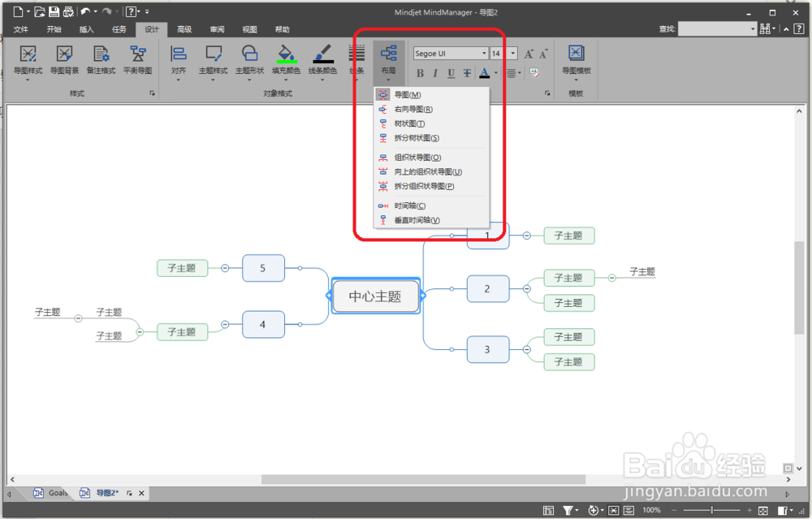
Task: Click the New document icon in quick access toolbar
Action: (18, 11)
